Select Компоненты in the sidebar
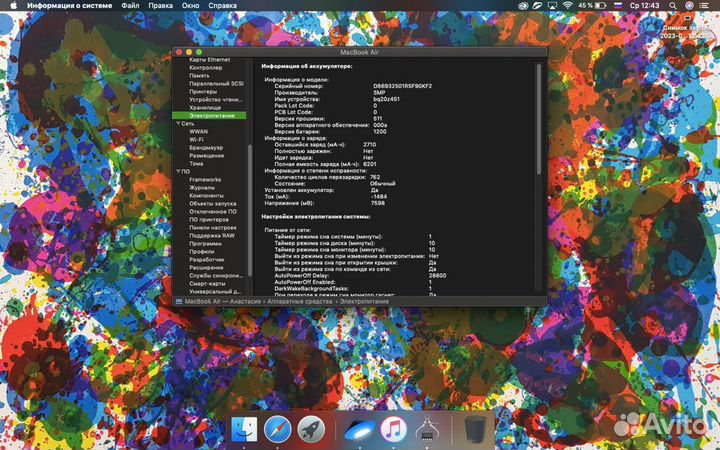Viewport: 720px width, 450px height. click(x=206, y=196)
